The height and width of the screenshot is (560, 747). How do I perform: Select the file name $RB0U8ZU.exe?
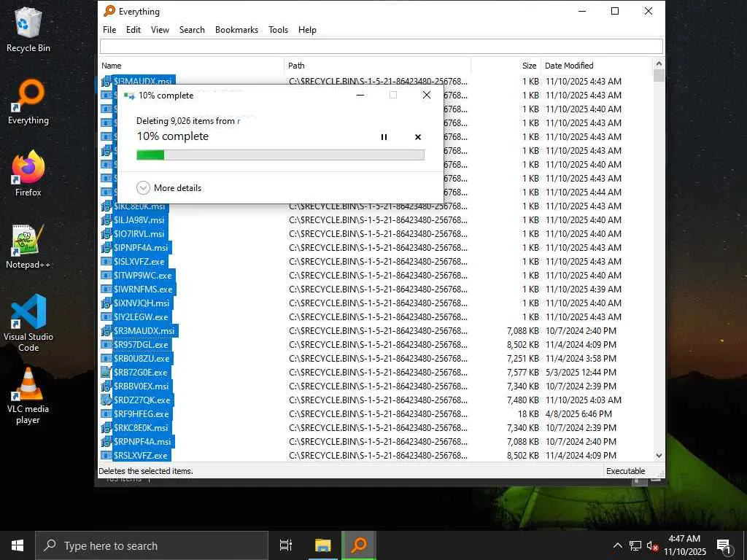[142, 359]
